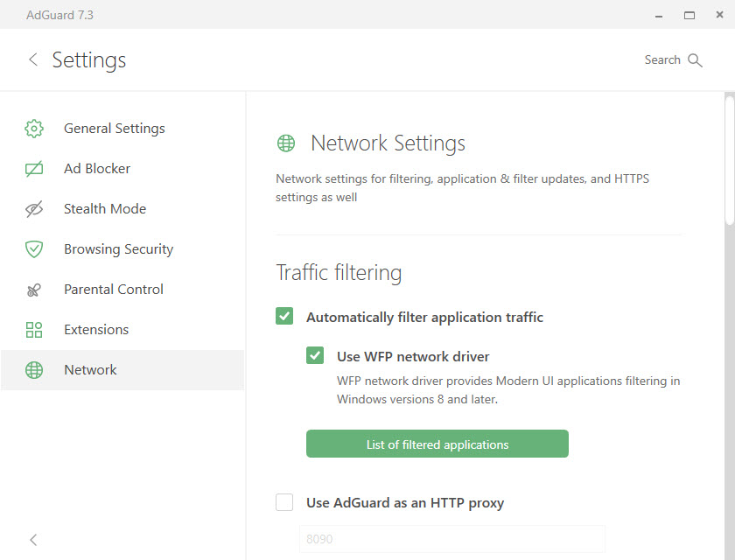Open Browsing Security section
The height and width of the screenshot is (560, 735).
click(x=122, y=249)
